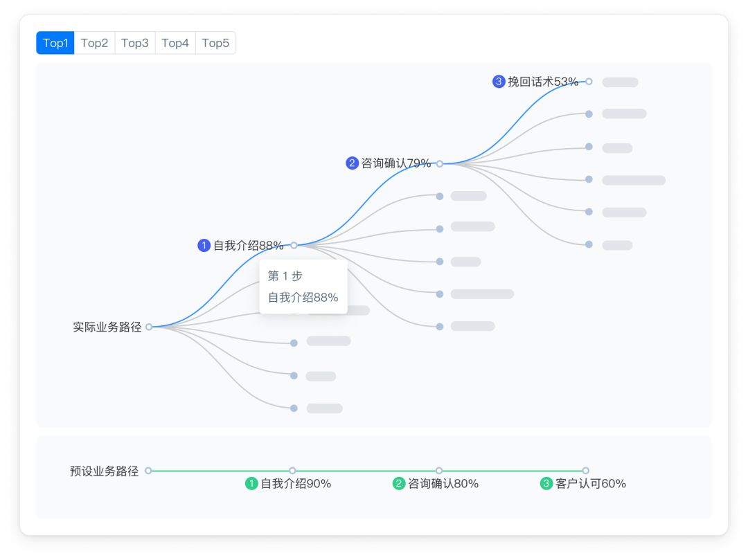Click the 挽回话术53% node label
The height and width of the screenshot is (560, 748).
click(x=543, y=82)
